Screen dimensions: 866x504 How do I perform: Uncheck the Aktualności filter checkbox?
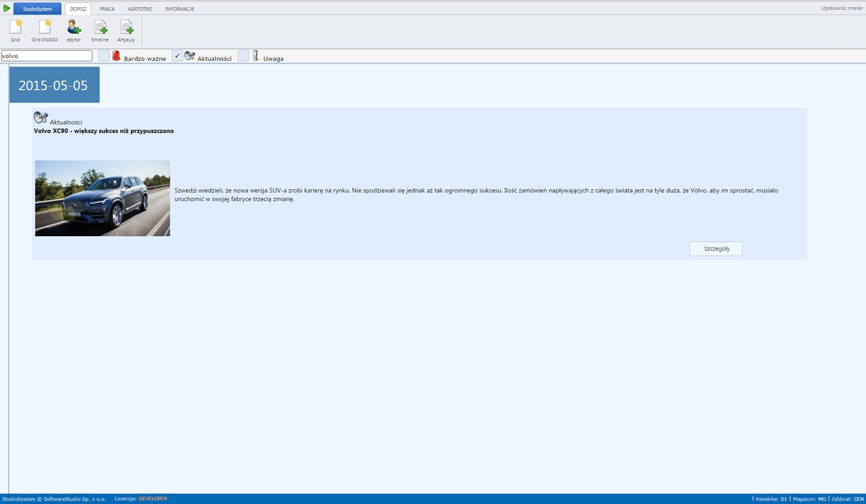click(x=177, y=56)
